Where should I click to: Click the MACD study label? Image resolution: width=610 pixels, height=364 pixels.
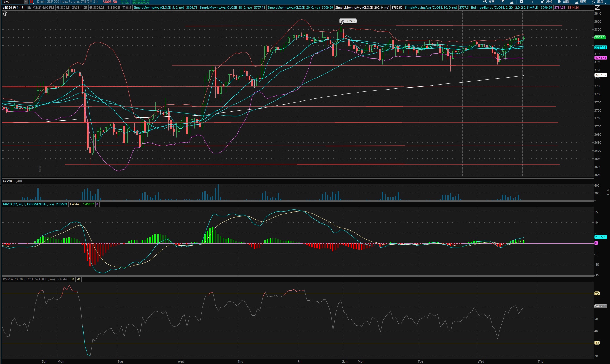pyautogui.click(x=28, y=204)
